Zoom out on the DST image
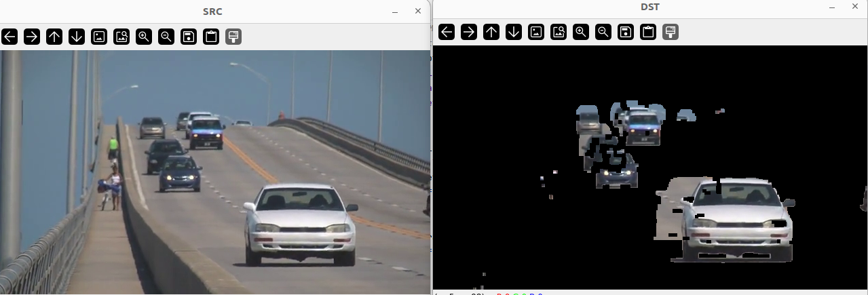This screenshot has height=295, width=868. click(603, 32)
